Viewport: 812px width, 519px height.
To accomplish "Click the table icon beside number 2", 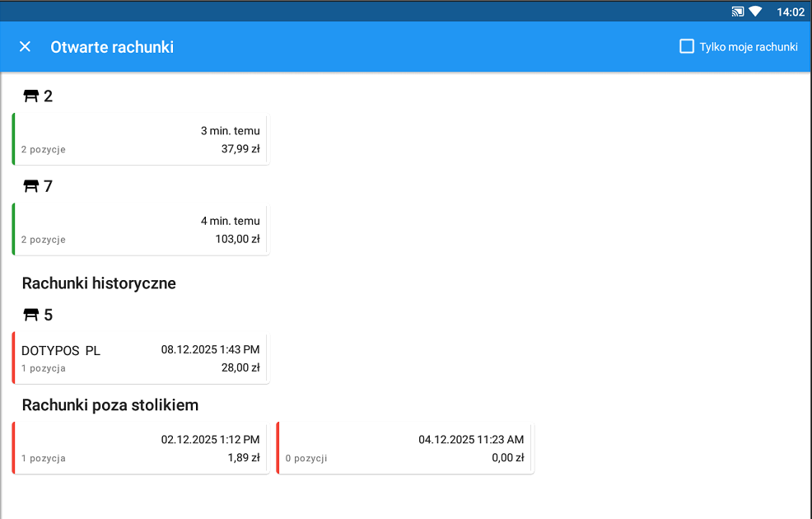I will 31,96.
